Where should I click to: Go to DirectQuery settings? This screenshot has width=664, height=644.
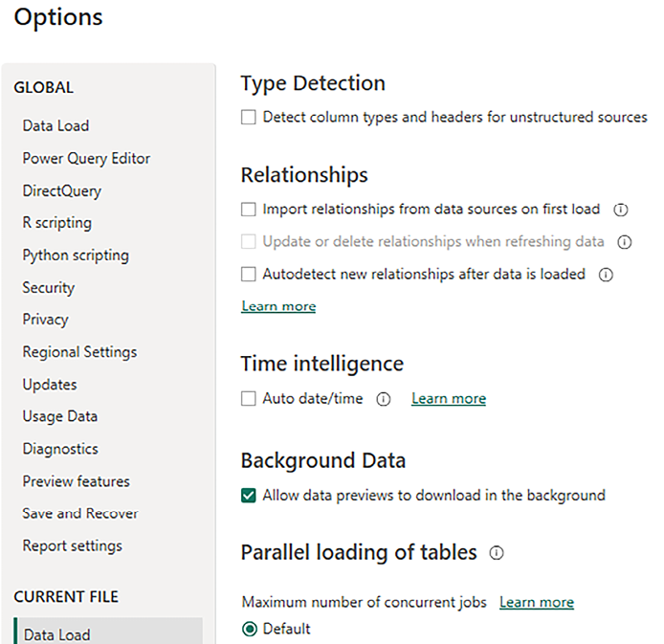click(62, 190)
